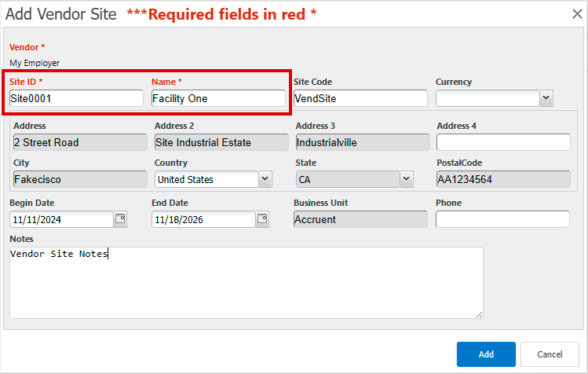Click the 'Add Vendor Site' title text
Screen dimensions: 588x374
point(61,14)
